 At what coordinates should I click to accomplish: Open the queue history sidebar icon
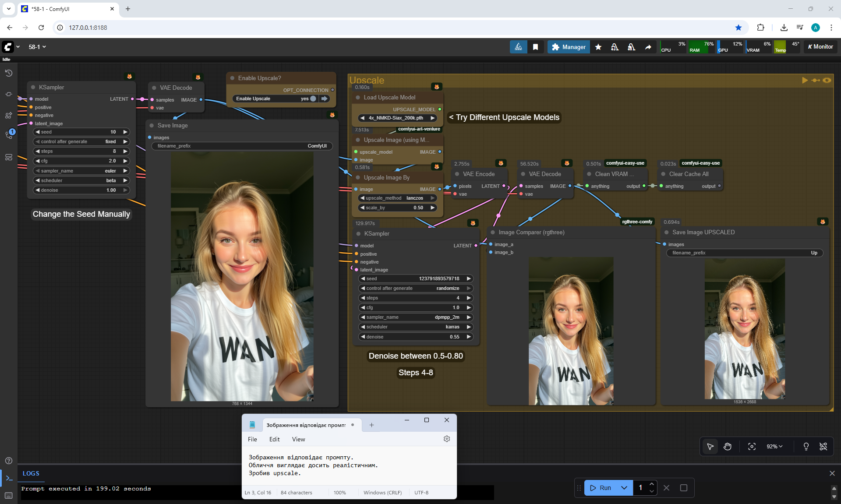point(9,73)
